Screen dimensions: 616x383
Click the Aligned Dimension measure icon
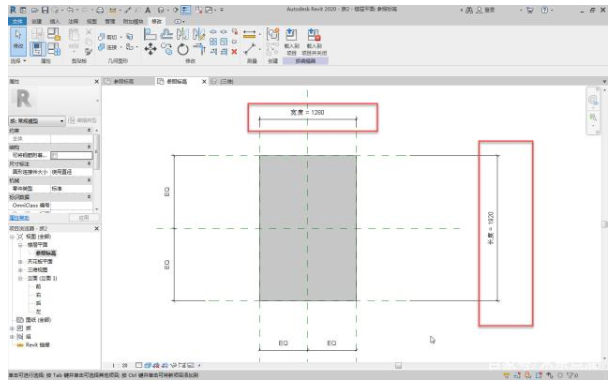249,34
